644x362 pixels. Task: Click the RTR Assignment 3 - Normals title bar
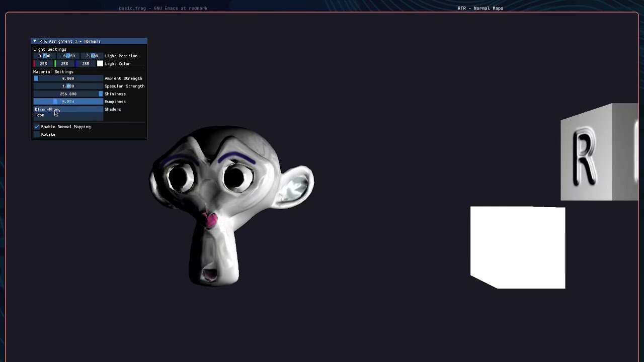pyautogui.click(x=89, y=41)
